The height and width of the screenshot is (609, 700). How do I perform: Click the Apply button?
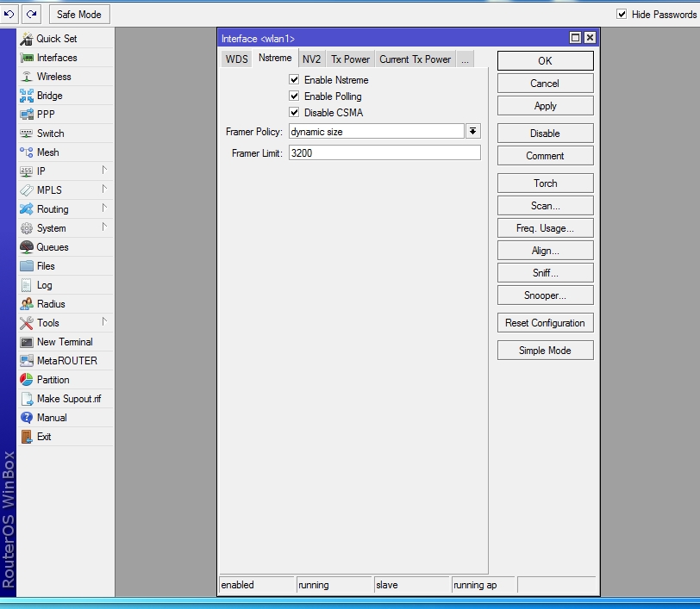coord(545,106)
